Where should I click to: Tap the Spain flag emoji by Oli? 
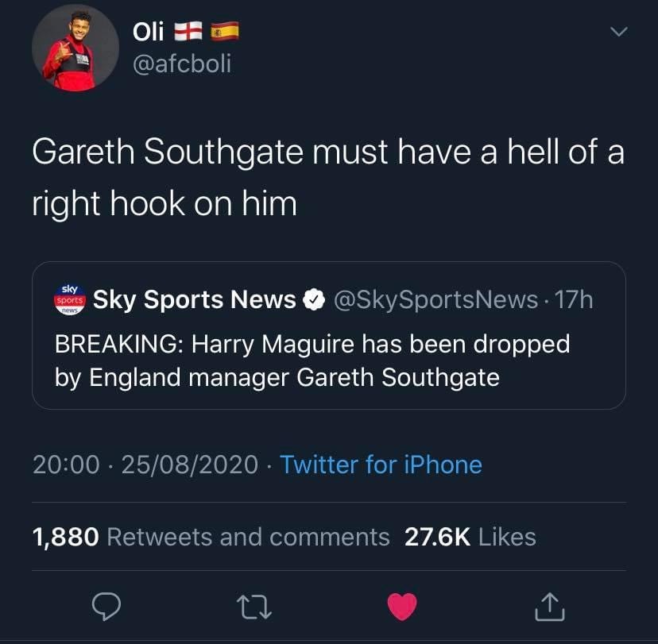225,32
